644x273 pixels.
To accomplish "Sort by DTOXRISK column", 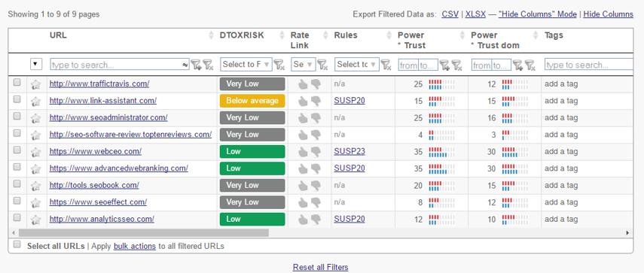I will point(282,35).
